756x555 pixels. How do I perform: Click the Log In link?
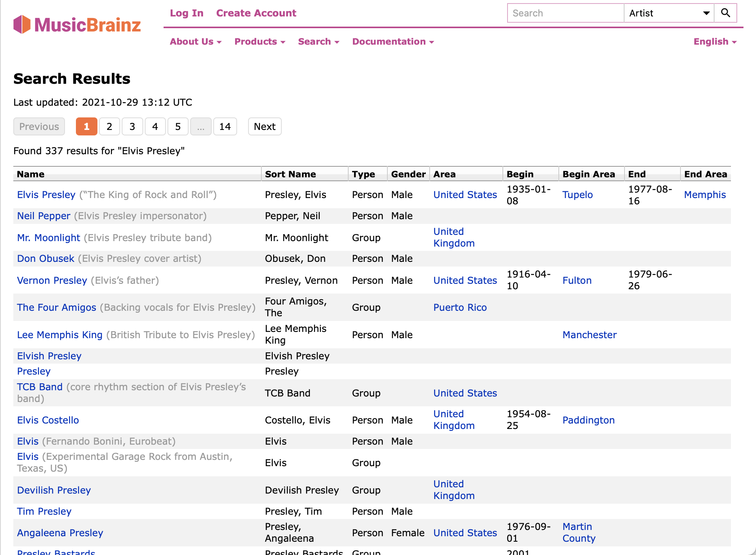coord(187,13)
